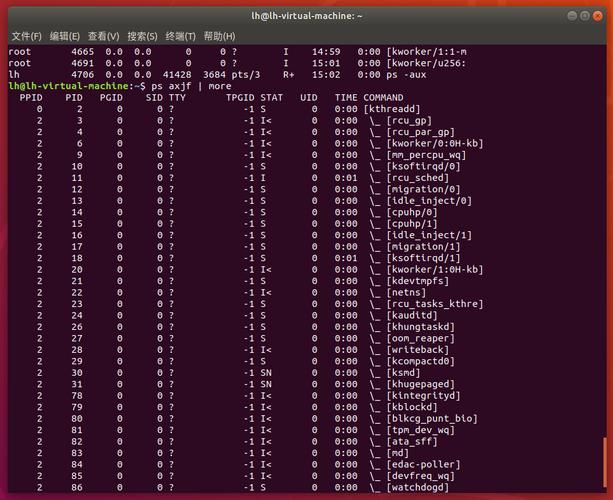The height and width of the screenshot is (500, 613).
Task: Click the [kworker/u256: entry
Action: coord(426,63)
